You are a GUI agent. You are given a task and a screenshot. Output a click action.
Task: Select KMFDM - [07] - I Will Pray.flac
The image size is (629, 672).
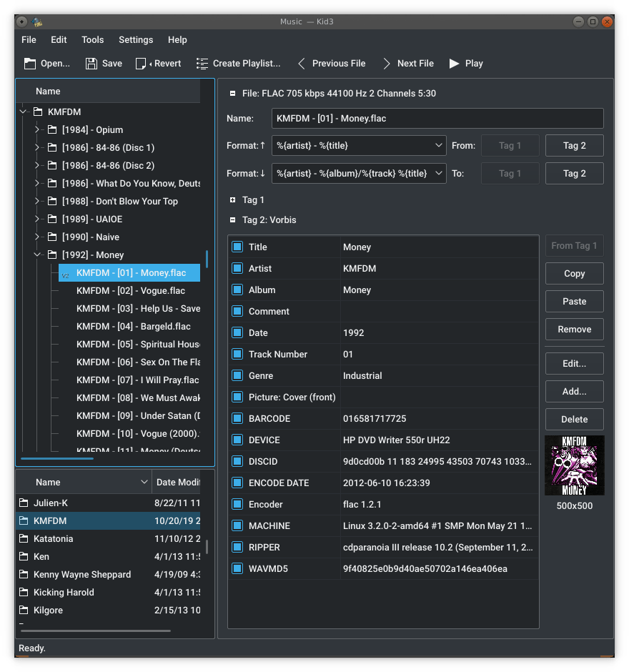(137, 380)
